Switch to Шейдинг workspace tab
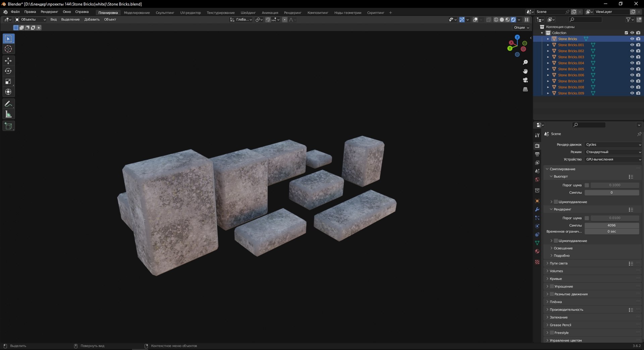This screenshot has height=350, width=644. (x=248, y=13)
